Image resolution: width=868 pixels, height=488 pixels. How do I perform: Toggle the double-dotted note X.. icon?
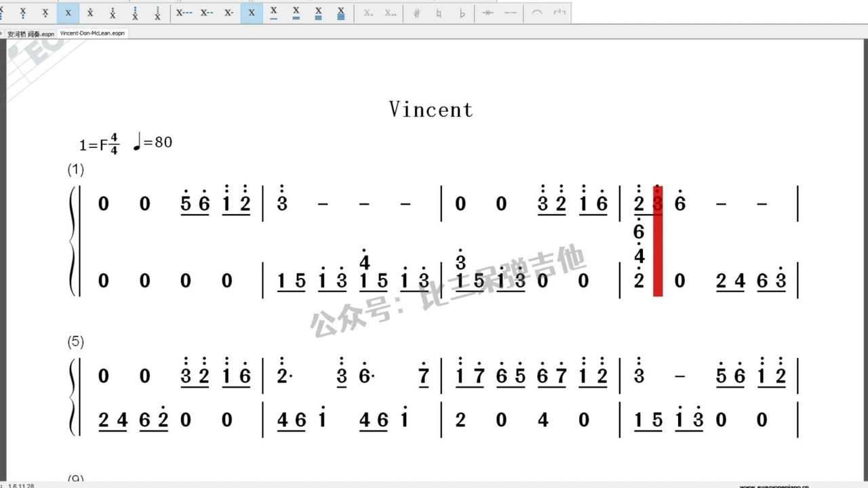(390, 13)
